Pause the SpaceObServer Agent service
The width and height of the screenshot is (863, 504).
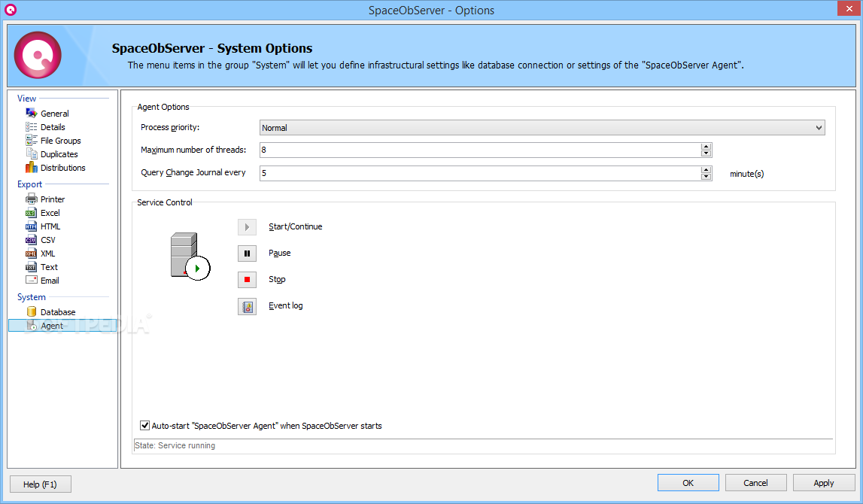(247, 253)
